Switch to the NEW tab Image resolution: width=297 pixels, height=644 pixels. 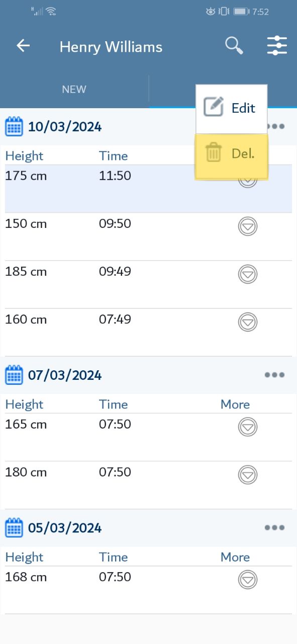click(x=74, y=89)
